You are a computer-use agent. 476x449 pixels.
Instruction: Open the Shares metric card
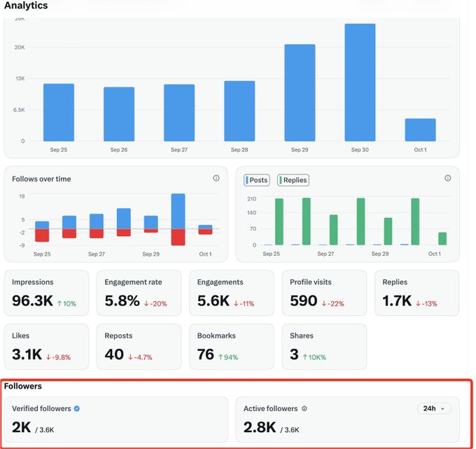324,347
